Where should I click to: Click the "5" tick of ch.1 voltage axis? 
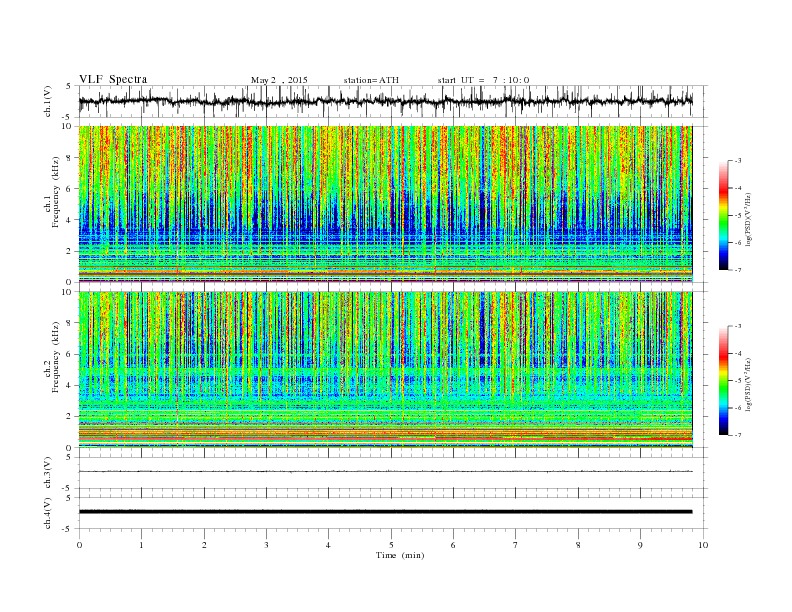tap(69, 86)
